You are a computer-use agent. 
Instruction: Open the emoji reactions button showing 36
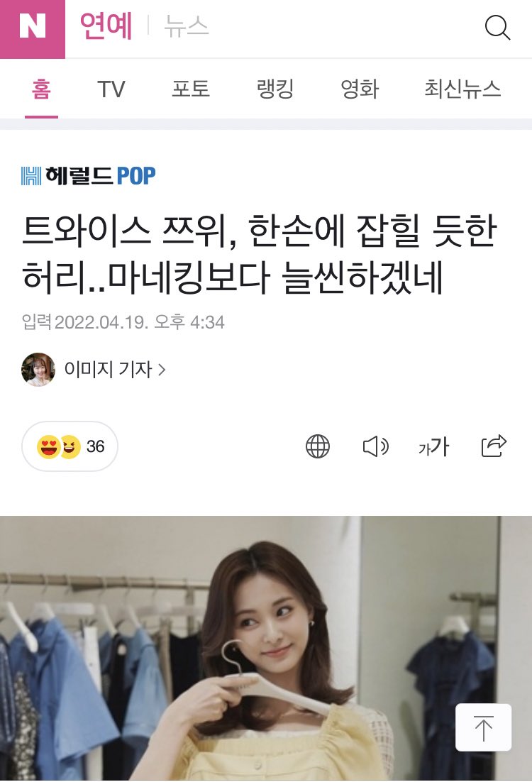(70, 446)
